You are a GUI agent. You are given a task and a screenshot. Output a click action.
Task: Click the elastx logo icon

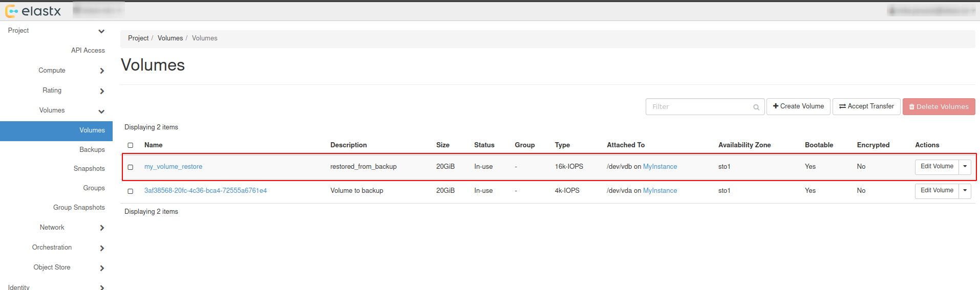tap(11, 11)
